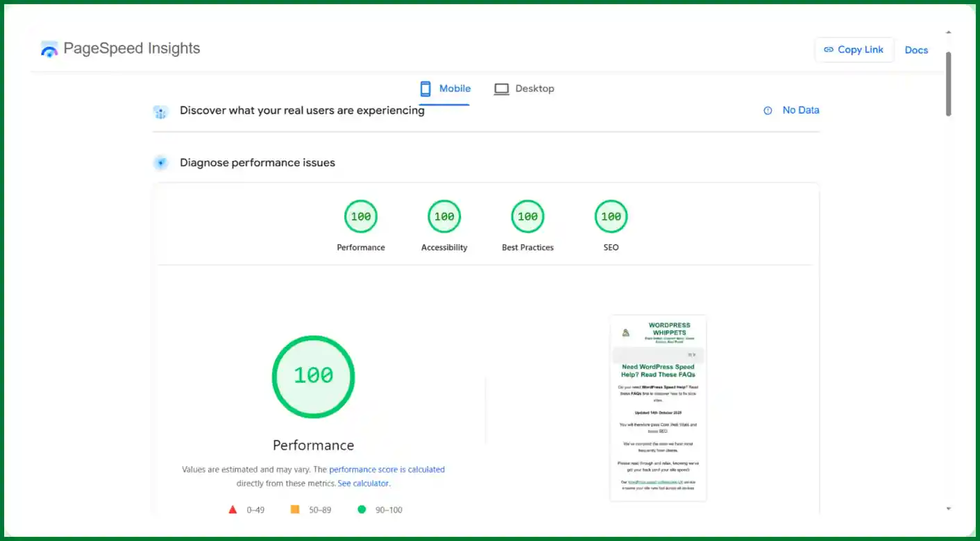Click the Copy Link button
The image size is (980, 541).
coord(854,50)
